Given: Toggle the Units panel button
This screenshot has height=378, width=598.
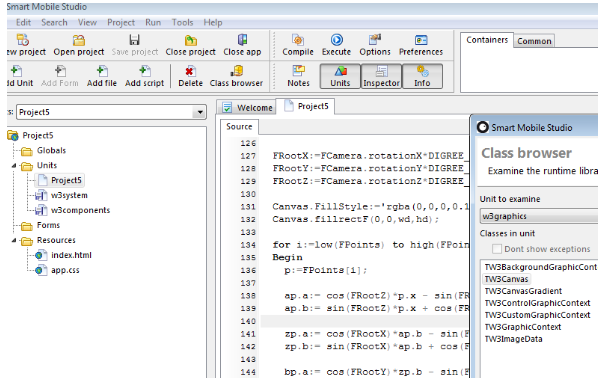Looking at the screenshot, I should pos(340,76).
